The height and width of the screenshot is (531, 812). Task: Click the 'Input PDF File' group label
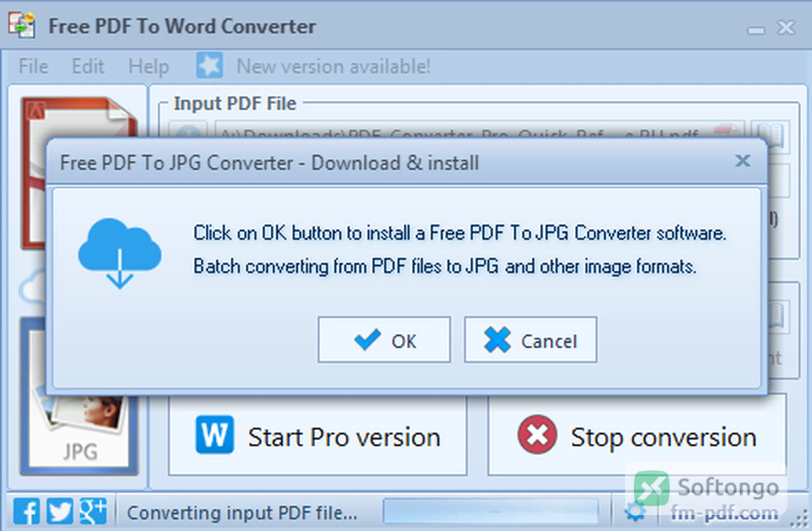coord(235,104)
